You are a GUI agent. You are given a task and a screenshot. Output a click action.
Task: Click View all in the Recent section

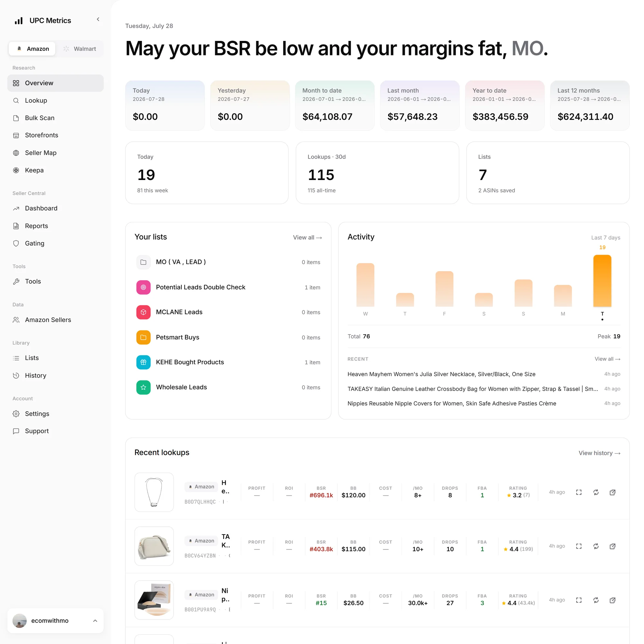607,359
